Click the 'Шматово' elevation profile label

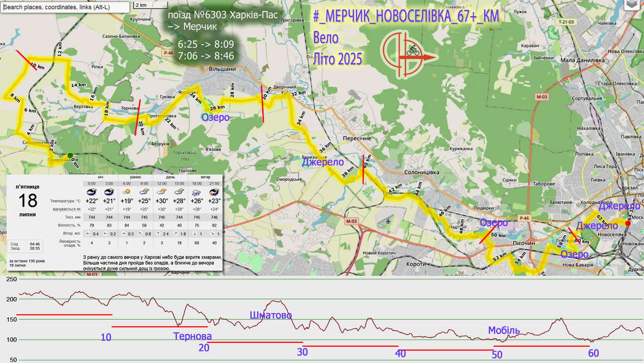(x=271, y=315)
